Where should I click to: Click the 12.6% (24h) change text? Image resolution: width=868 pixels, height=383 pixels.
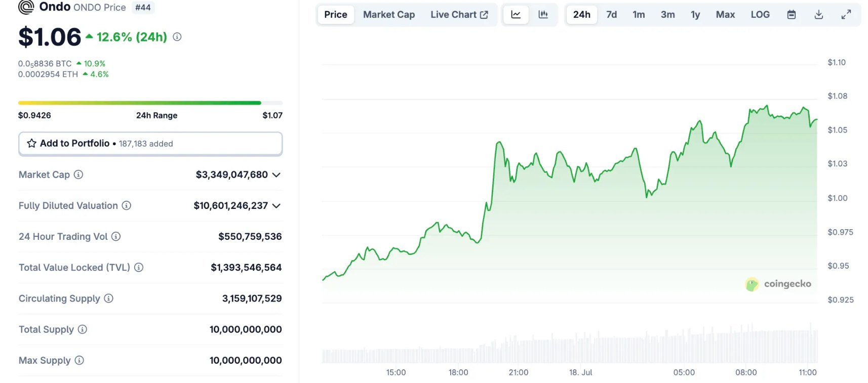click(132, 37)
